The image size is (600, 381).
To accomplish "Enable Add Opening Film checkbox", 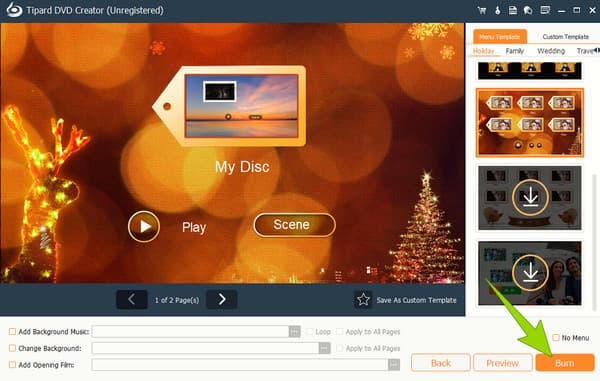I will point(12,365).
